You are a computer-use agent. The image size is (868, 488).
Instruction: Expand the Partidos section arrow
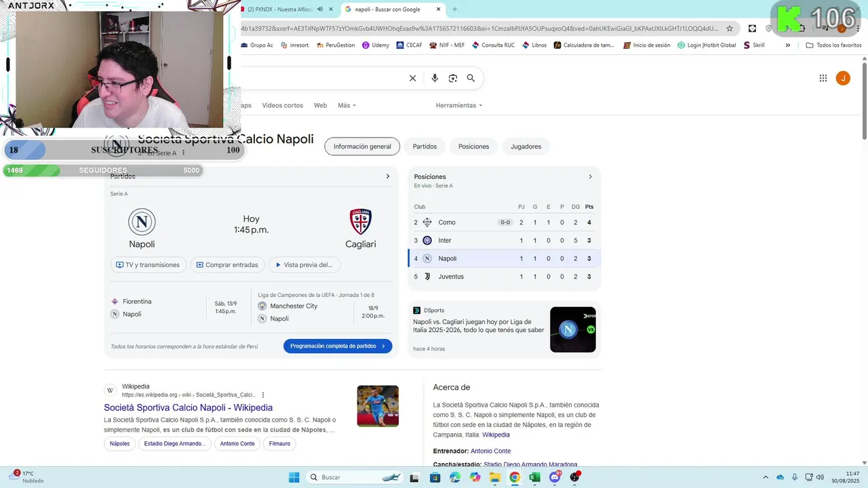coord(388,176)
